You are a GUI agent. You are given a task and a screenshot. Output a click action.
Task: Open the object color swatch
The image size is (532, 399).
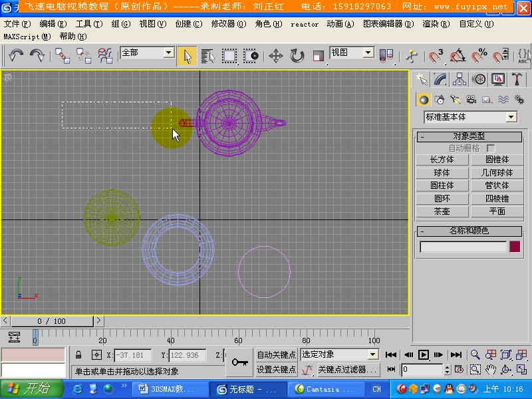click(515, 247)
